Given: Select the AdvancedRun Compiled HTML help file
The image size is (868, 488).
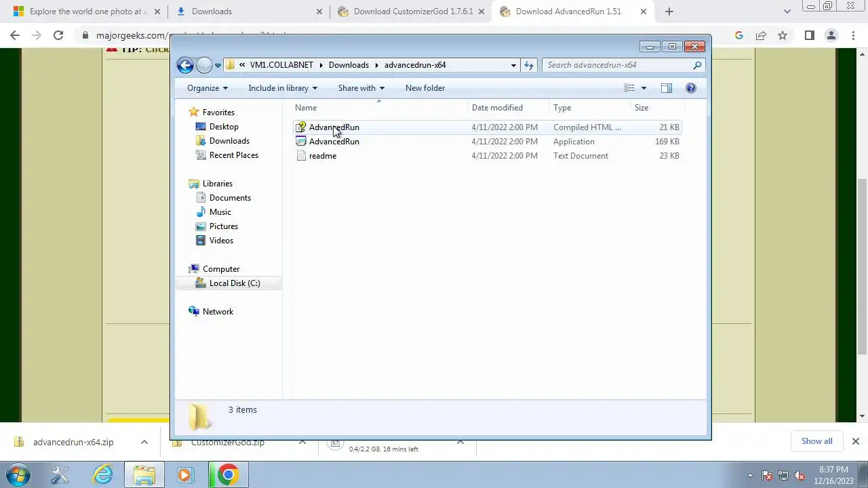Looking at the screenshot, I should [x=487, y=127].
